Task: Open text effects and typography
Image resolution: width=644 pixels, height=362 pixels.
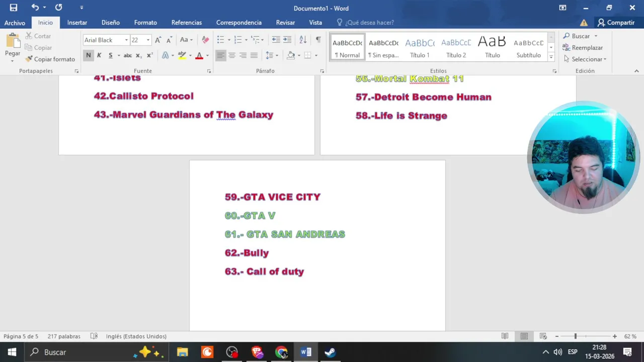Action: point(166,55)
